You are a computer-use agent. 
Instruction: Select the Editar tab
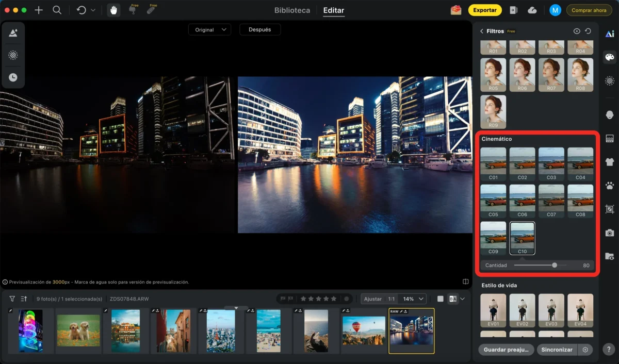pyautogui.click(x=333, y=10)
